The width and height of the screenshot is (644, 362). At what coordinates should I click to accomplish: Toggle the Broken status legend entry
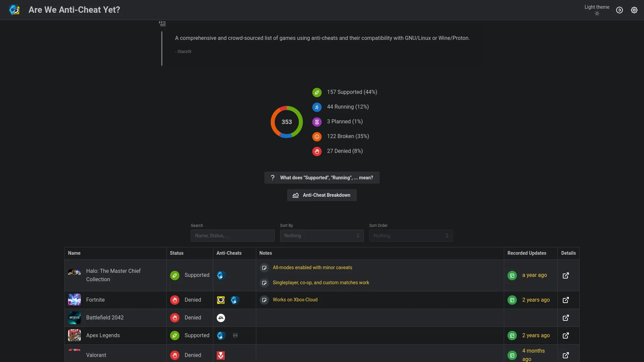click(347, 136)
